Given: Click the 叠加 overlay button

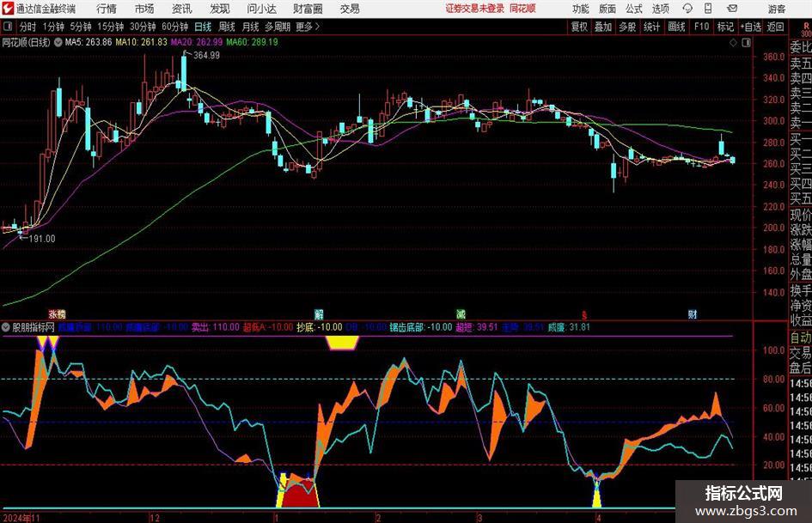Looking at the screenshot, I should 603,27.
